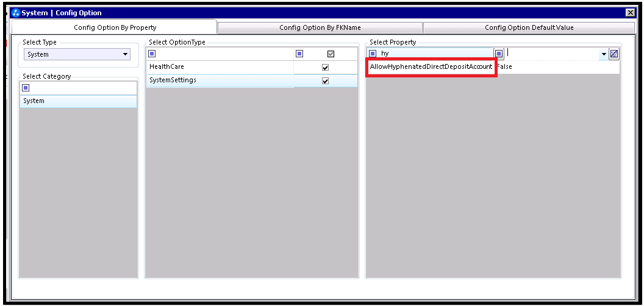
Task: Clear filters with the Select Property icon
Action: coord(614,54)
